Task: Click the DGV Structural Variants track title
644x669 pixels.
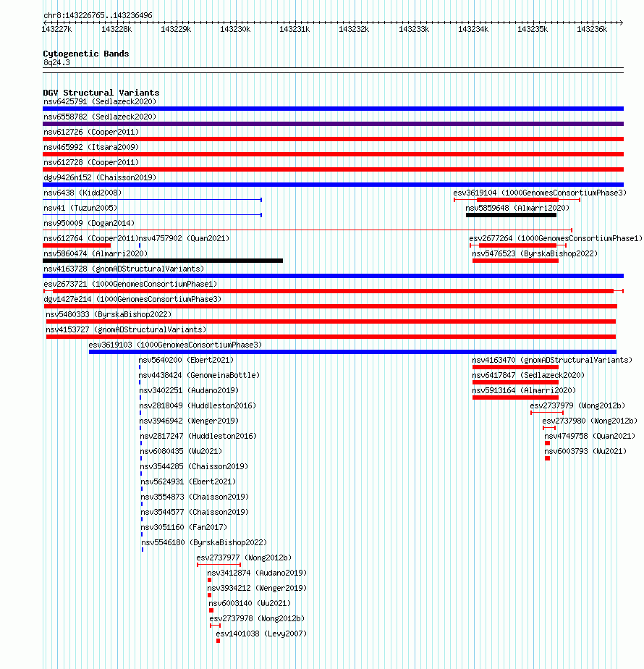Action: pos(101,93)
